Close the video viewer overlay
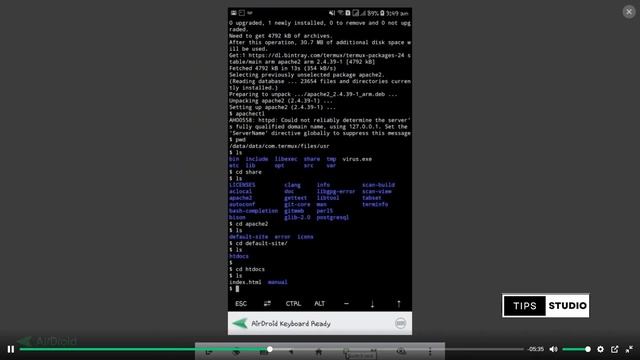 tap(629, 12)
